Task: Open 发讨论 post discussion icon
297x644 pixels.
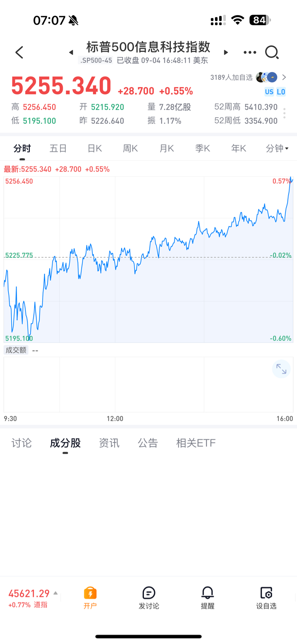Action: 149,598
